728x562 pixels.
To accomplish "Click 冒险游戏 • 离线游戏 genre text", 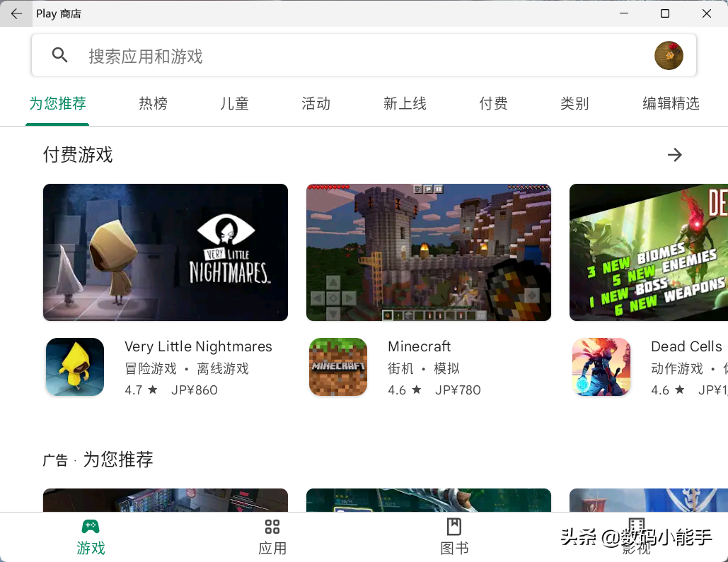I will [x=187, y=368].
